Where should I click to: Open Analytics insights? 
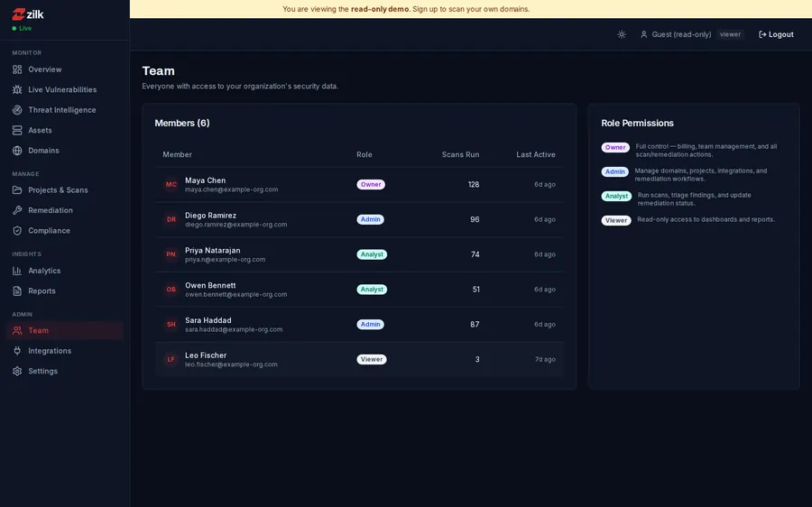click(65, 271)
